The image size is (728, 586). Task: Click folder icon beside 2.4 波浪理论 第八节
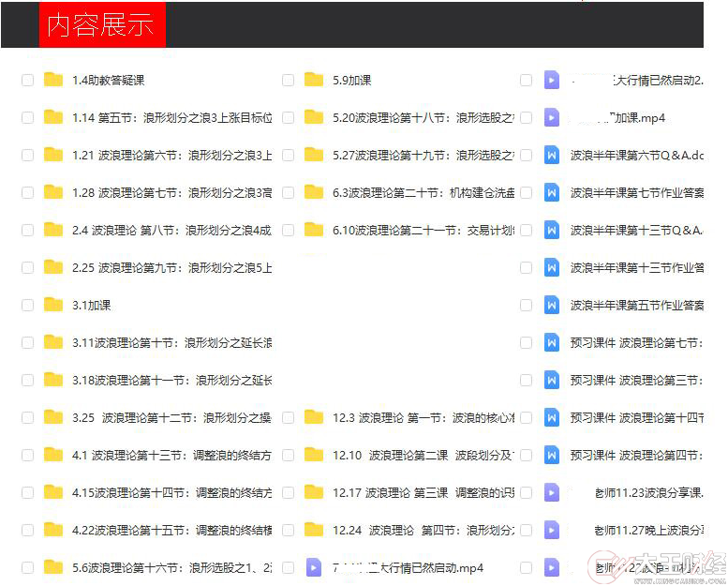(52, 230)
